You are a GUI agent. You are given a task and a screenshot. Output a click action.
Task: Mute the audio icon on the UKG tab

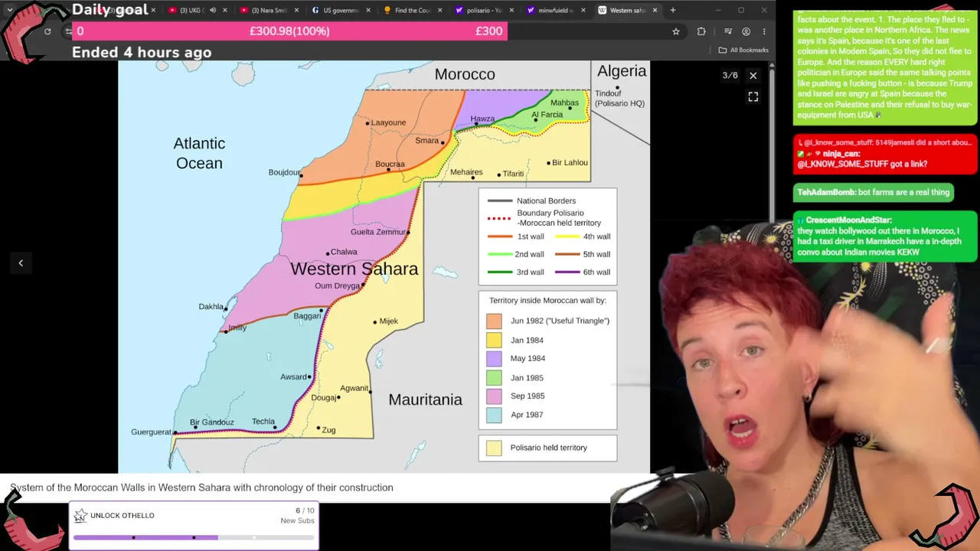pyautogui.click(x=213, y=11)
